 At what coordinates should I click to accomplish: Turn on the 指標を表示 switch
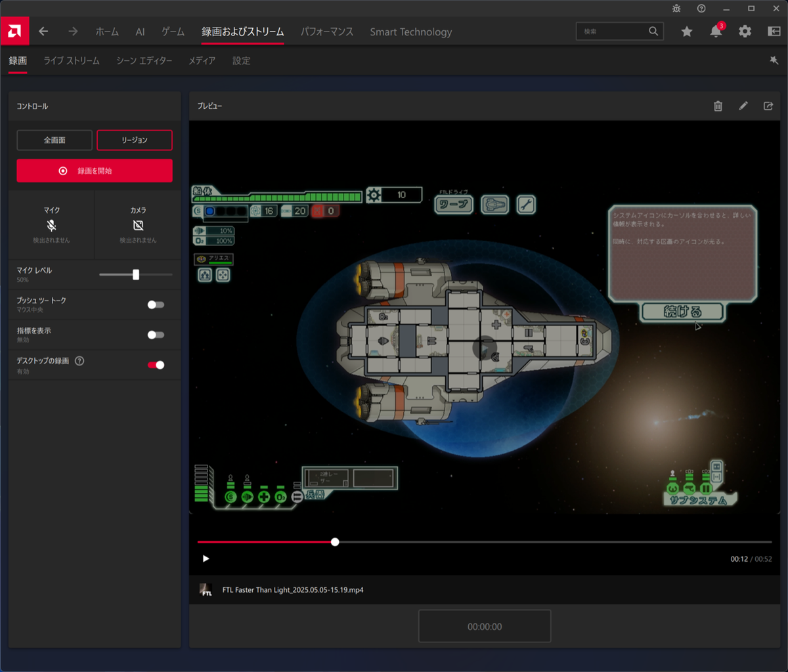(x=156, y=335)
